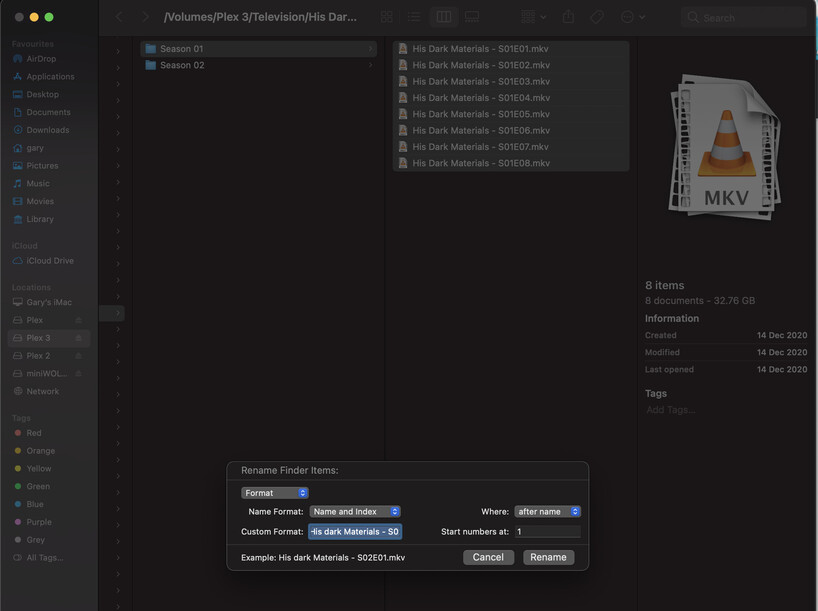Viewport: 818px width, 611px height.
Task: Select file His Dark Materials - S01E03.mkv
Action: click(x=510, y=81)
